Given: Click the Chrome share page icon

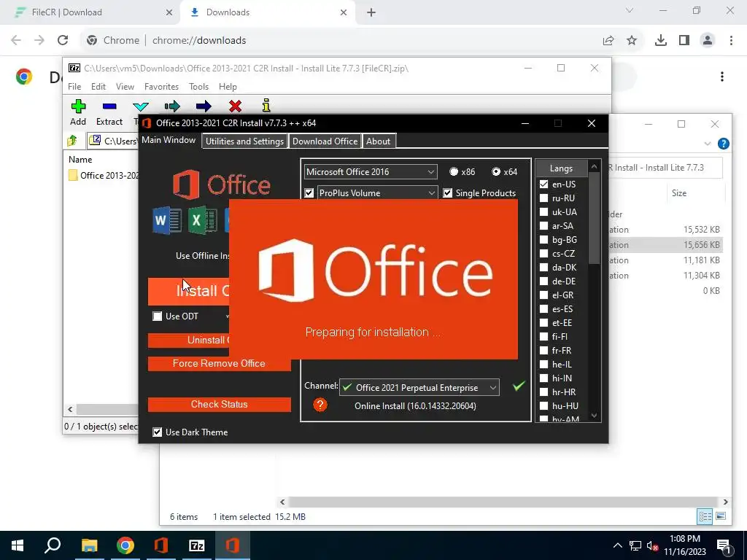Looking at the screenshot, I should pos(608,41).
